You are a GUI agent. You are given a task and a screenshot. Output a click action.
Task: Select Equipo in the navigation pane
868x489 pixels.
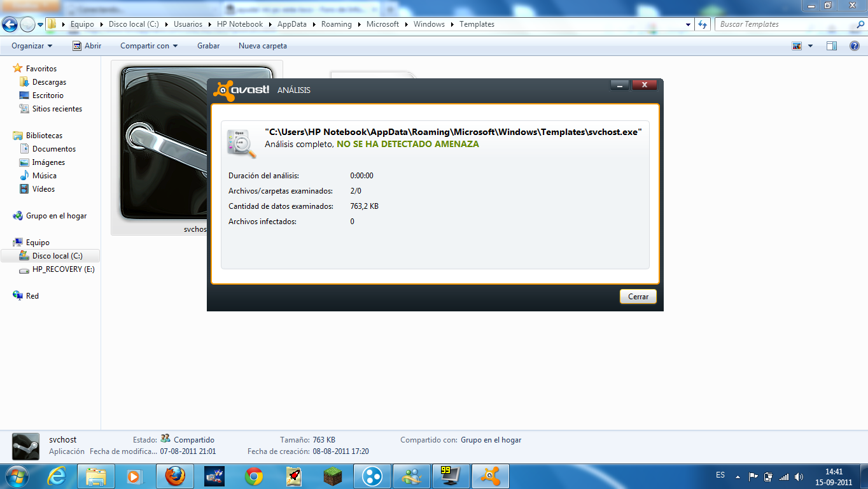pos(38,243)
